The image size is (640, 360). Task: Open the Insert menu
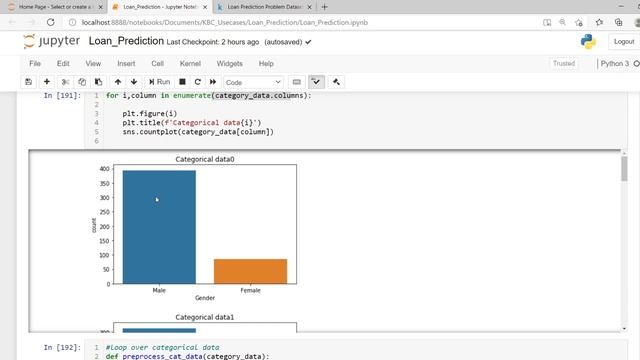click(126, 64)
